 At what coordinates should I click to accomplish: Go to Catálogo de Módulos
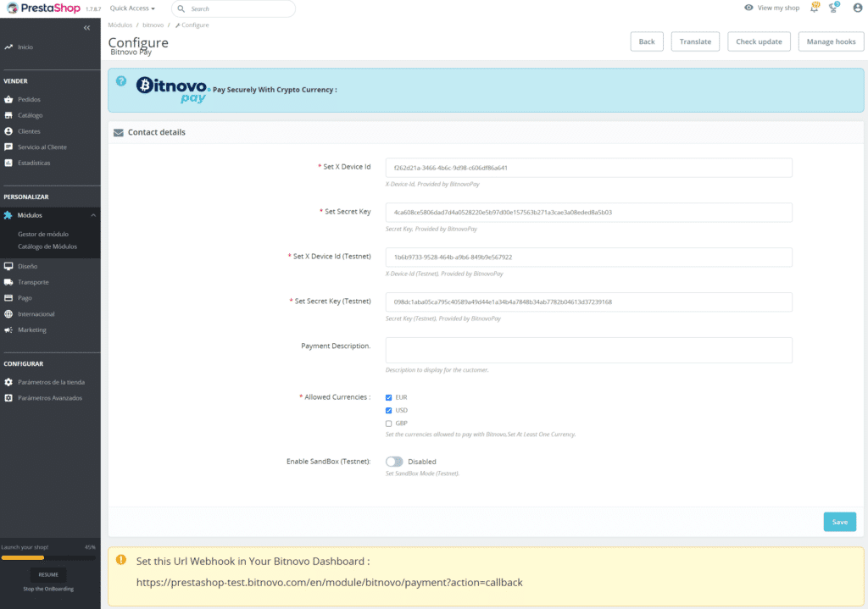tap(47, 246)
